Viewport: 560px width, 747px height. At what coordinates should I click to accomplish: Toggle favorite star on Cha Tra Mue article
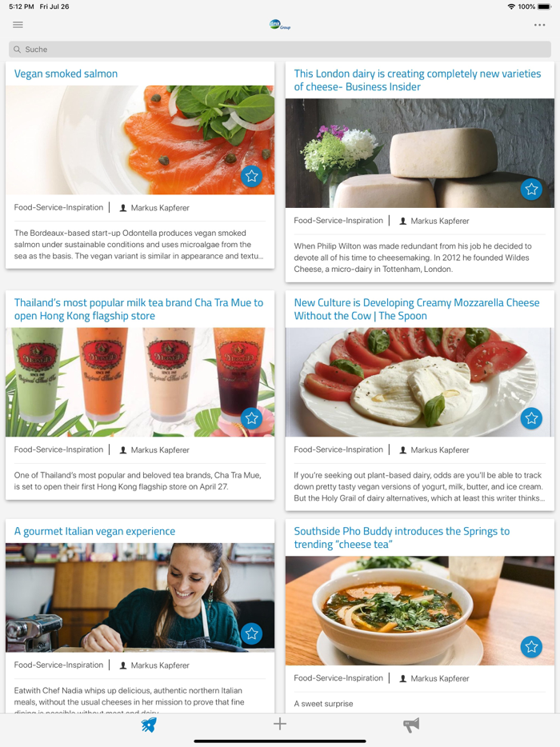tap(252, 418)
